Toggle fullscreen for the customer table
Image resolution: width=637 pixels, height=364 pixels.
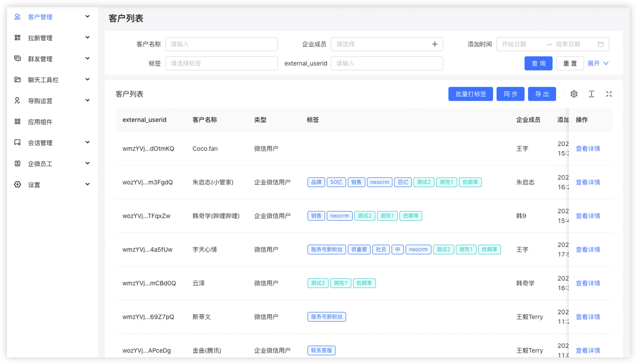click(609, 94)
